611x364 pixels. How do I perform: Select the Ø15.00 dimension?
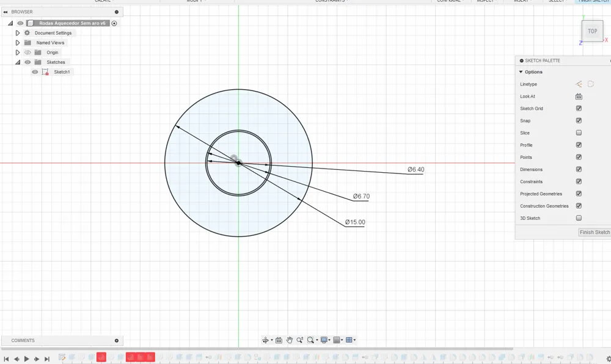pyautogui.click(x=355, y=222)
